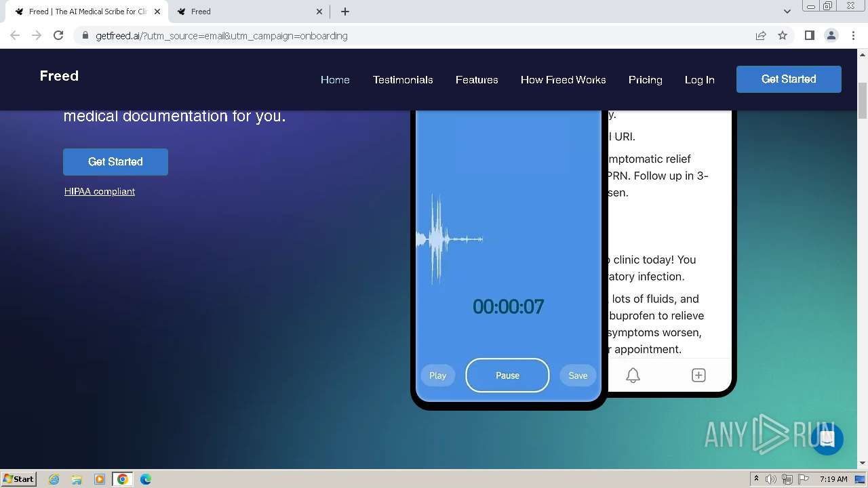The image size is (868, 488).
Task: Click the browser back arrow
Action: pos(15,36)
